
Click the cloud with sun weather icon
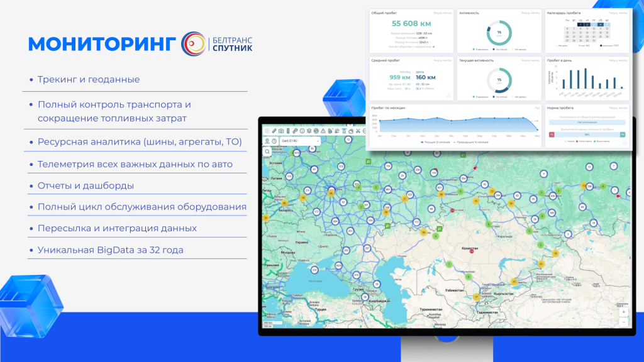[351, 131]
